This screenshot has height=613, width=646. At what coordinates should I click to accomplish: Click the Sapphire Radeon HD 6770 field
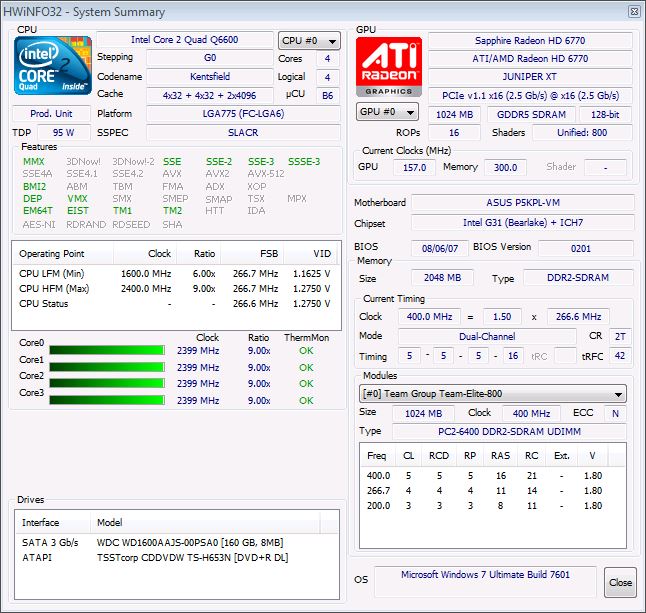point(530,41)
